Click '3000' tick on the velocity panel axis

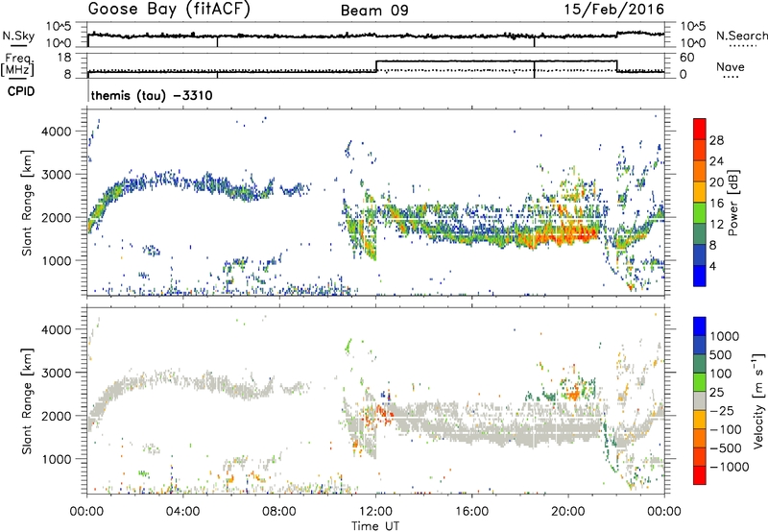[x=56, y=373]
